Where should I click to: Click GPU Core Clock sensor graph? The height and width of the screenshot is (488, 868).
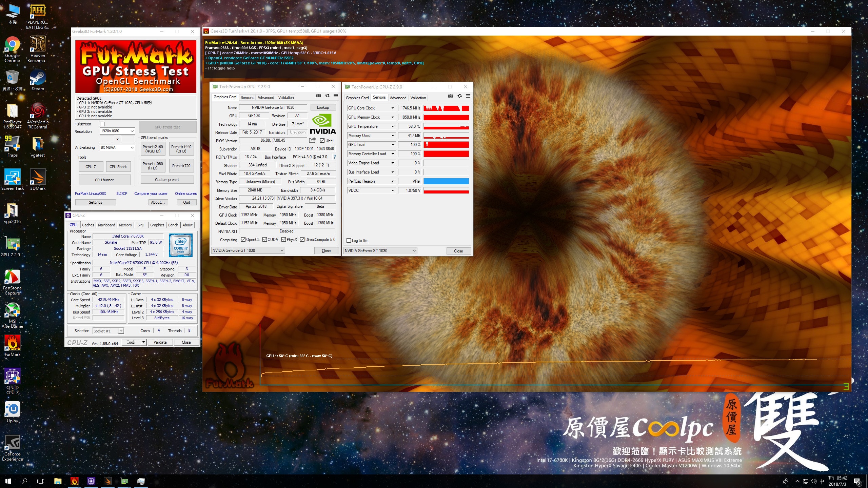coord(446,108)
